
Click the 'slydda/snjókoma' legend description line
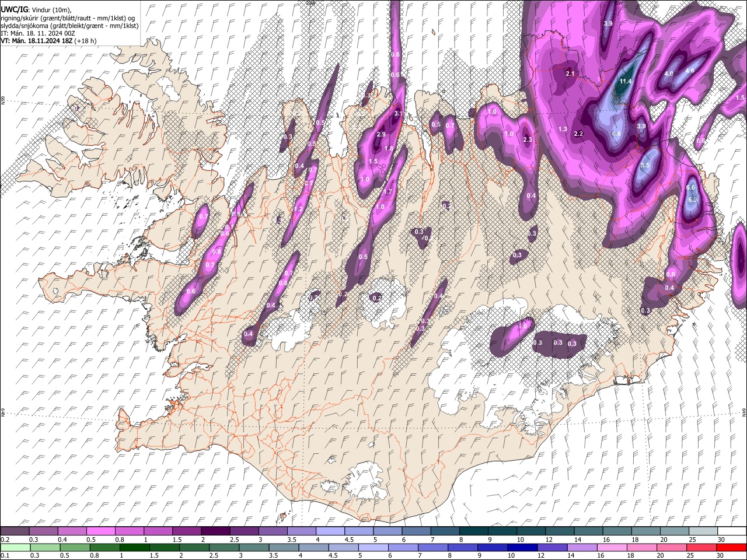click(x=69, y=26)
